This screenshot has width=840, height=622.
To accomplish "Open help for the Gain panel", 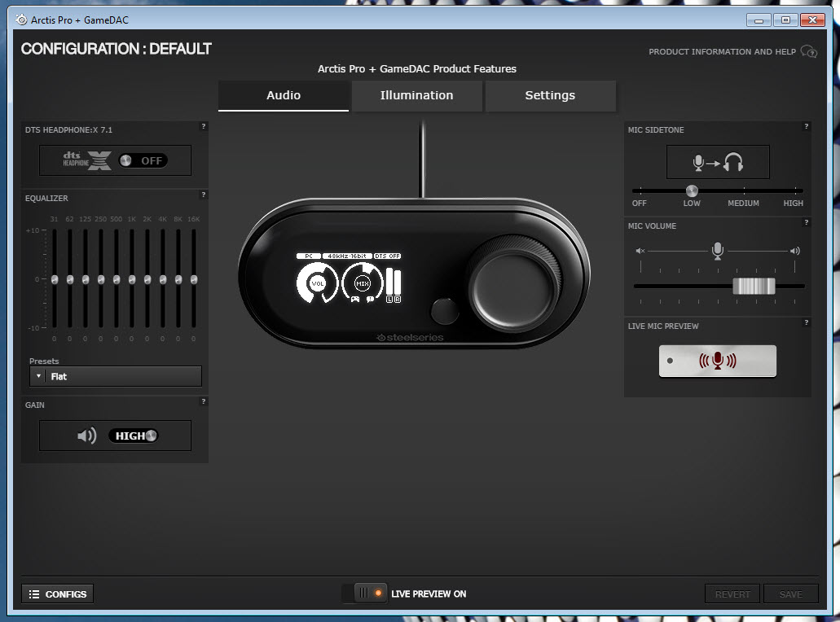I will click(203, 401).
